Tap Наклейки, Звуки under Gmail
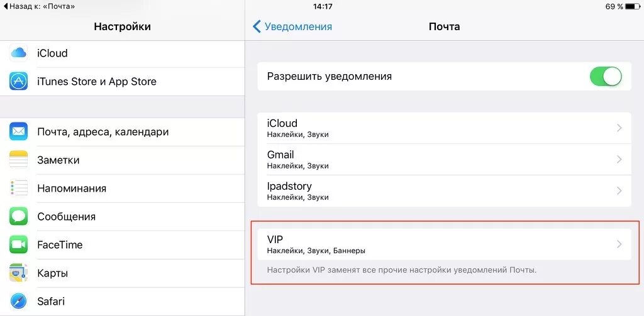The height and width of the screenshot is (316, 644). click(x=297, y=166)
